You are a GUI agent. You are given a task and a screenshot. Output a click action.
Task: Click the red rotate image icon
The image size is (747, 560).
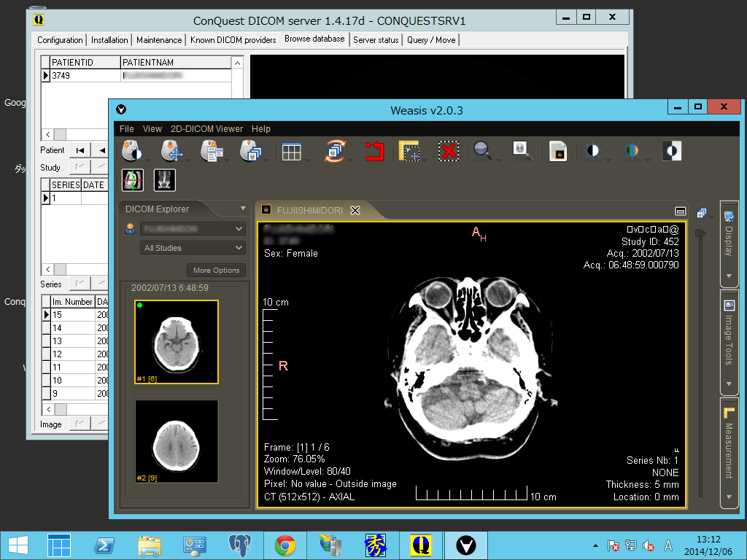[374, 151]
